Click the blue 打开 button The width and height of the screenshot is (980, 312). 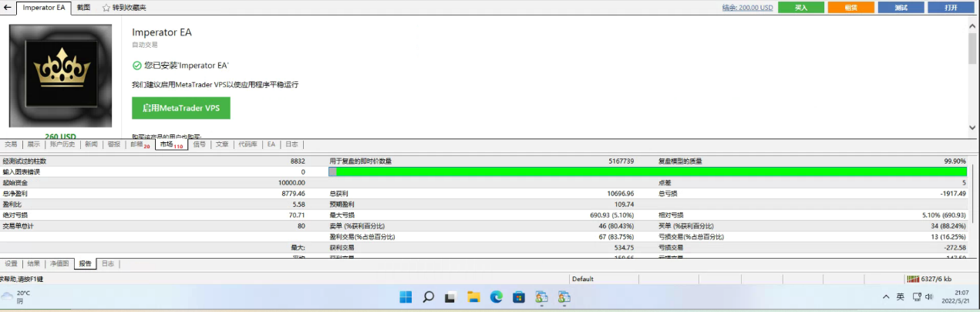(951, 8)
